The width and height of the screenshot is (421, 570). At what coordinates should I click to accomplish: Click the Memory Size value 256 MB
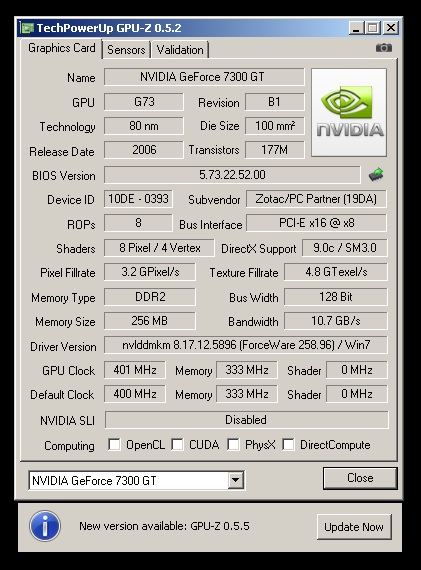[x=150, y=321]
